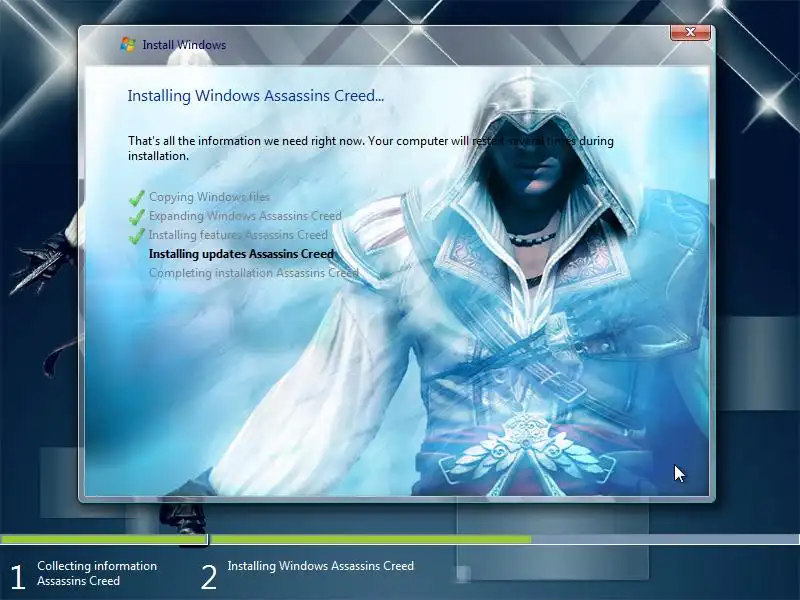
Task: Click the 'That's all the information we need' paragraph
Action: pos(370,148)
